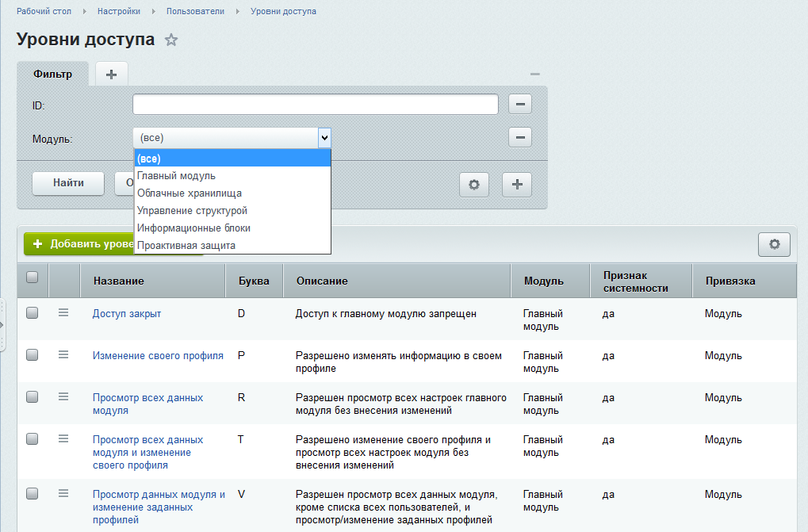
Task: Open row actions menu for Доступ закрыт
Action: coord(63,312)
